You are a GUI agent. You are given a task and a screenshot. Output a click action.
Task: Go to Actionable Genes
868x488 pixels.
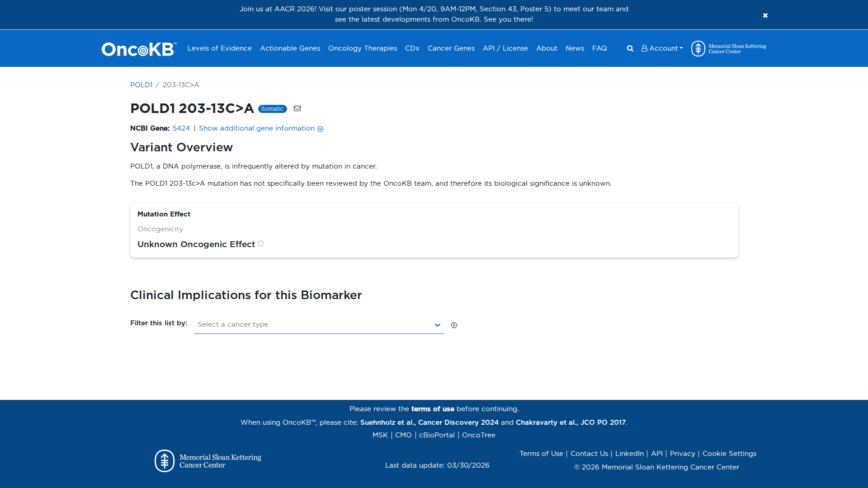pos(290,48)
